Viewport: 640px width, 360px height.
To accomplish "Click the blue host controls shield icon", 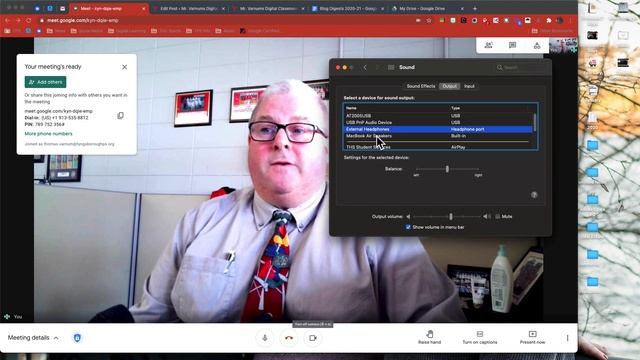I will [77, 338].
